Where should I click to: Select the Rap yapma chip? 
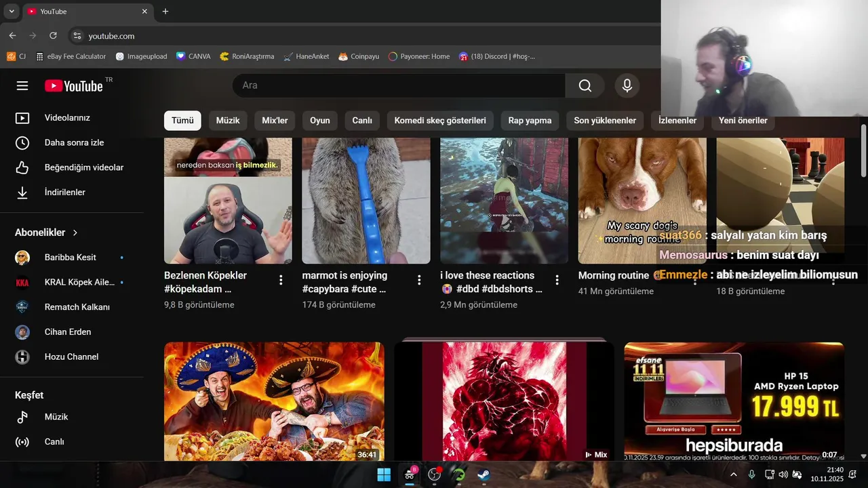pos(530,121)
